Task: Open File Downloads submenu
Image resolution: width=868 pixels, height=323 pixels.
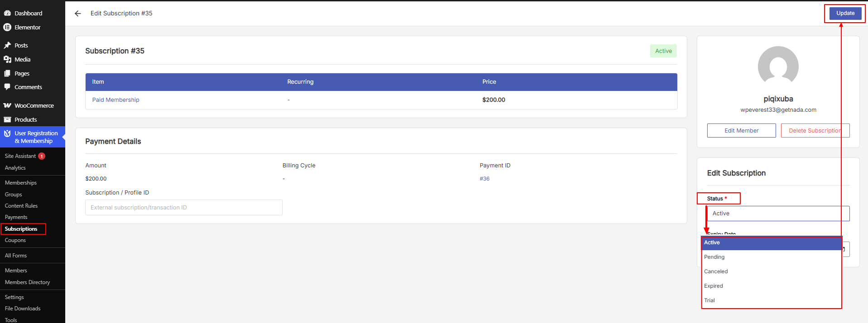Action: 23,309
